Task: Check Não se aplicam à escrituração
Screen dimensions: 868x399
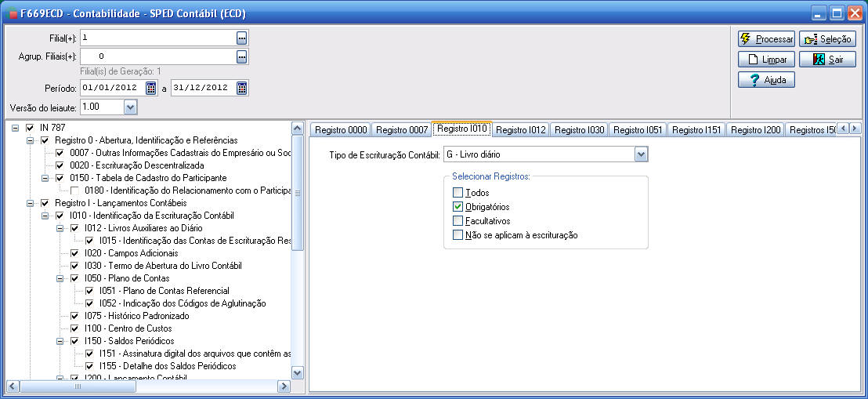Action: (x=458, y=235)
